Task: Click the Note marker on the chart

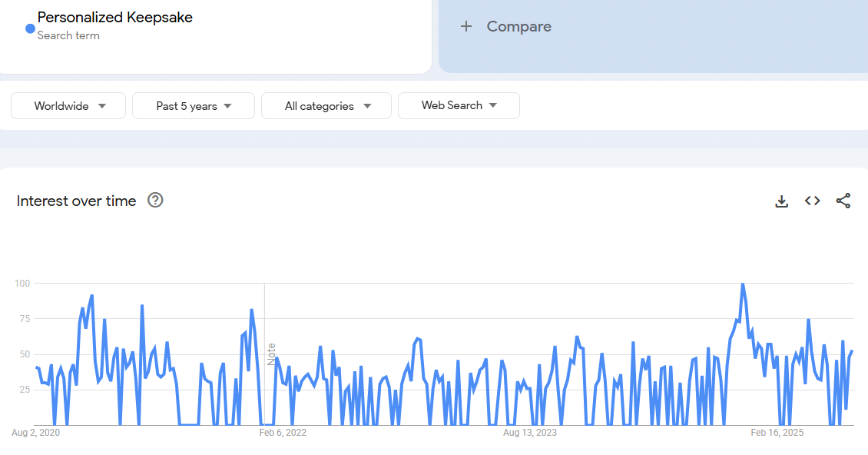Action: pyautogui.click(x=271, y=354)
